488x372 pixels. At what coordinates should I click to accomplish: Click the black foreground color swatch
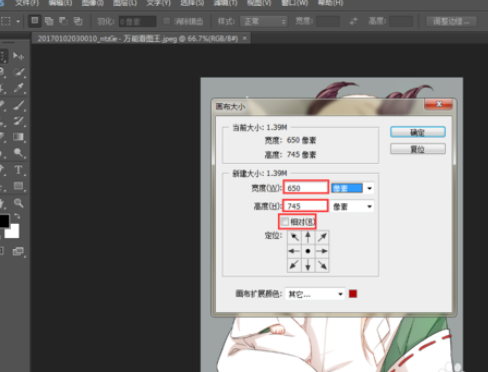click(x=4, y=221)
